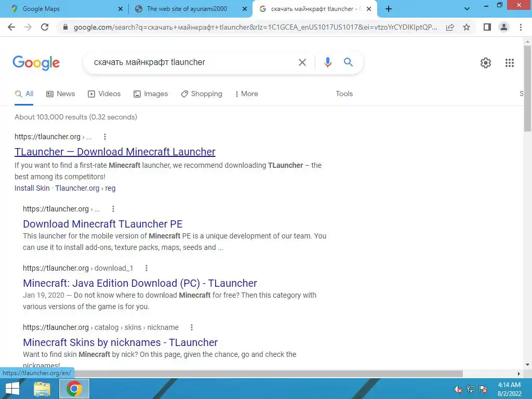Open Minecraft: Java Edition Download (PC) link
This screenshot has width=532, height=399.
point(140,283)
